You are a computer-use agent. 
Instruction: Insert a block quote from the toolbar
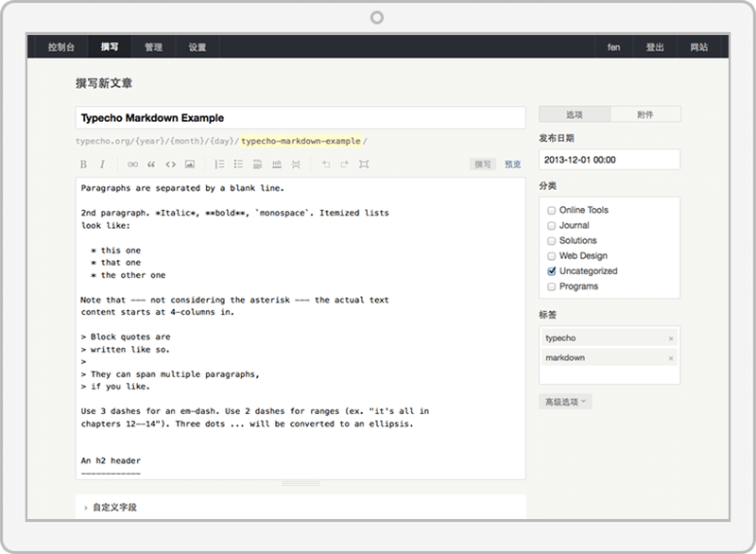coord(151,164)
